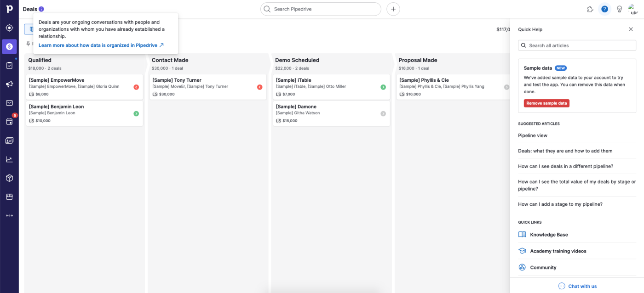Click the magnifier icon in the Search Pipedrive bar
This screenshot has height=293, width=644.
point(267,9)
